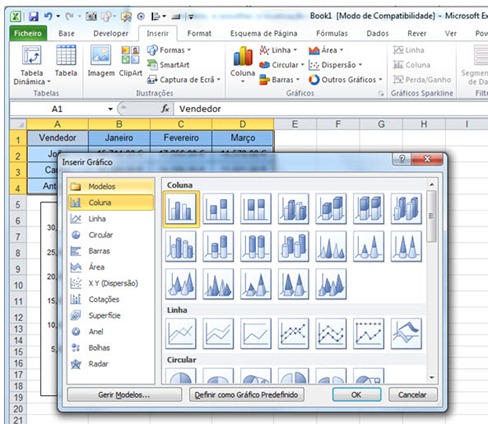
Task: Select the 3-D line chart thumbnail
Action: pyautogui.click(x=406, y=333)
